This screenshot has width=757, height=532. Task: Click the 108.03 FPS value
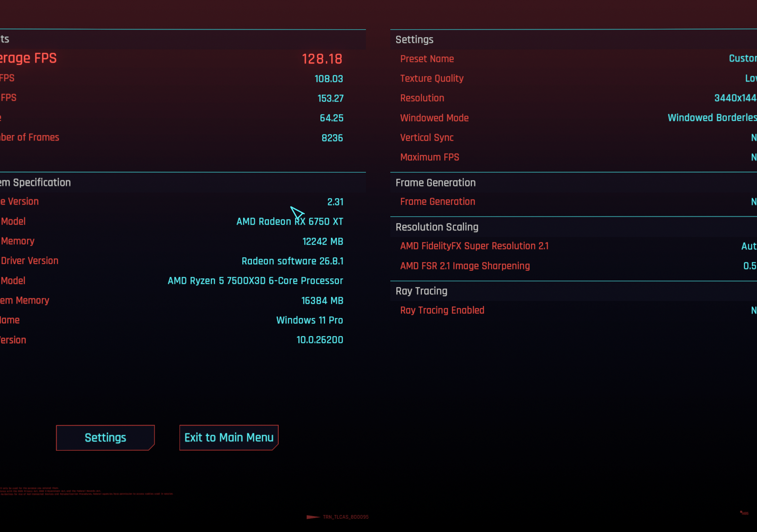tap(329, 79)
